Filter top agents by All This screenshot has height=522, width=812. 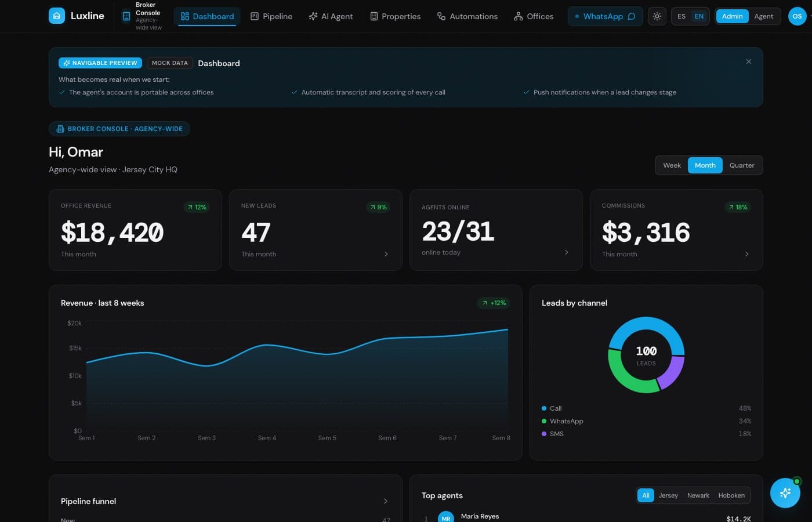(646, 495)
